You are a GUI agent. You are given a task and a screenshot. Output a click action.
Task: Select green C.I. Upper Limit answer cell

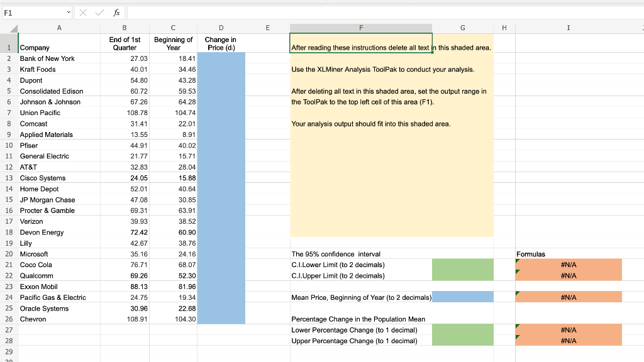coord(462,276)
